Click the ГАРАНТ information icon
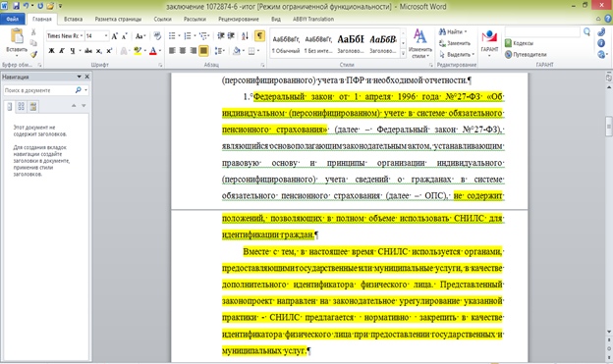This screenshot has width=613, height=364. (x=601, y=43)
